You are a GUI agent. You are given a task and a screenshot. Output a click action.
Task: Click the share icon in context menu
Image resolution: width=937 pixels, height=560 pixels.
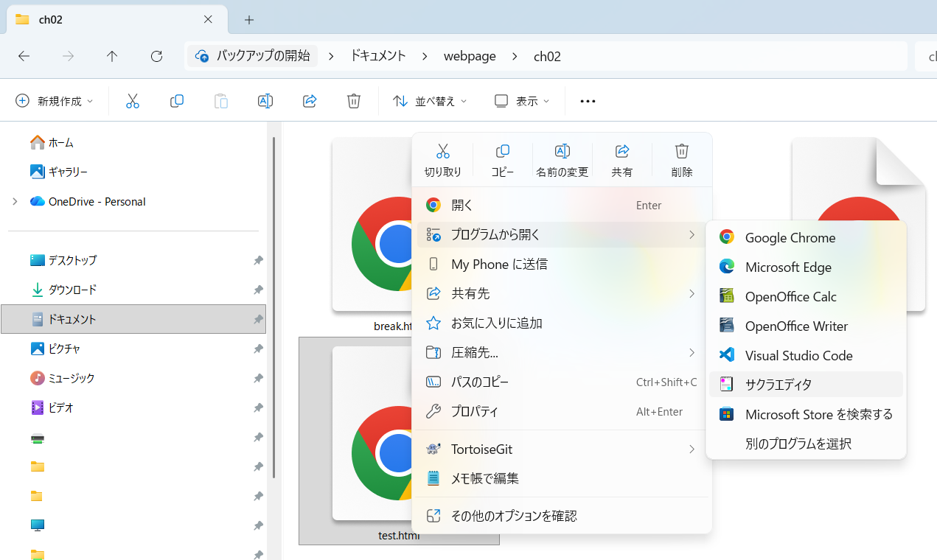point(621,159)
